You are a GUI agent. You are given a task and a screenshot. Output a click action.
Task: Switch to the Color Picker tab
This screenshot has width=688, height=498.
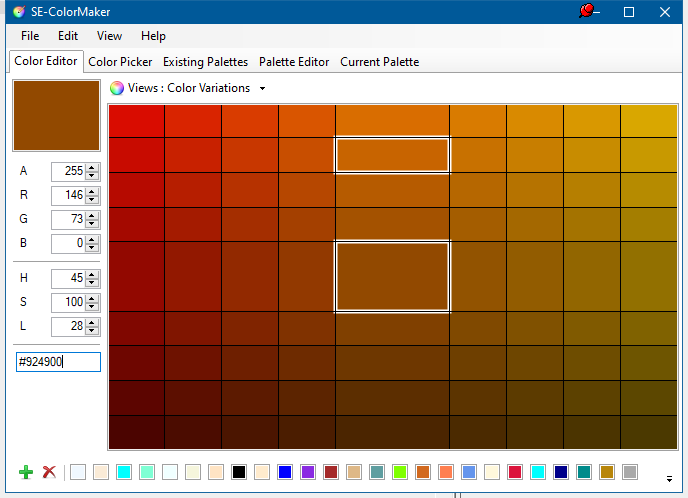click(120, 62)
